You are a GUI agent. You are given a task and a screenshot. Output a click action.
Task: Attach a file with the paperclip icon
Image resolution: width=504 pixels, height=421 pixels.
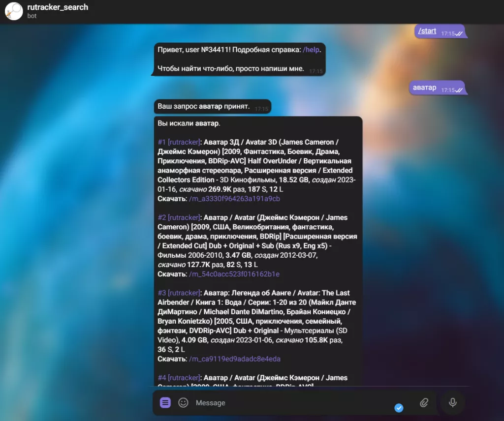point(424,402)
